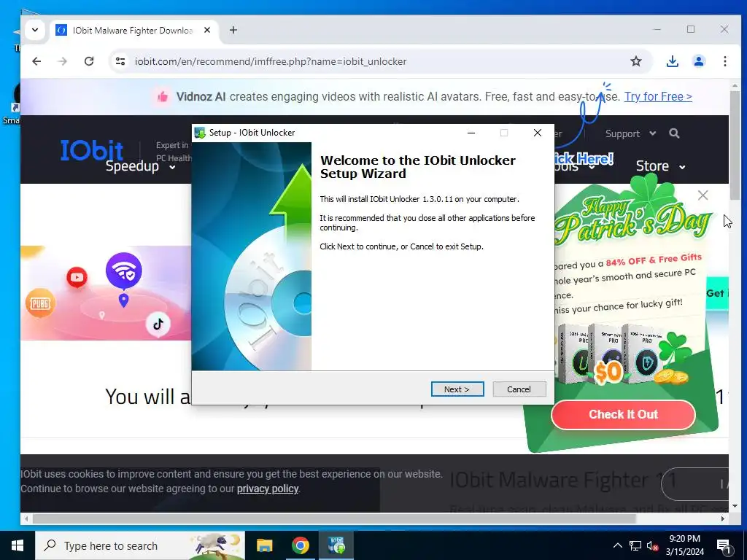The image size is (747, 560).
Task: Open the privacy policy link
Action: pos(268,489)
